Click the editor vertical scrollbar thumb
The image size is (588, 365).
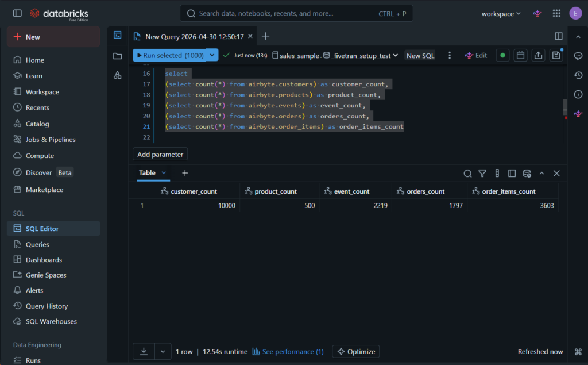coord(565,107)
